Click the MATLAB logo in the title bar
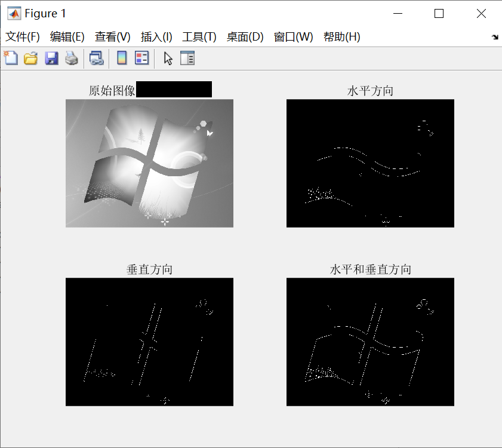This screenshot has width=502, height=448. pyautogui.click(x=14, y=14)
